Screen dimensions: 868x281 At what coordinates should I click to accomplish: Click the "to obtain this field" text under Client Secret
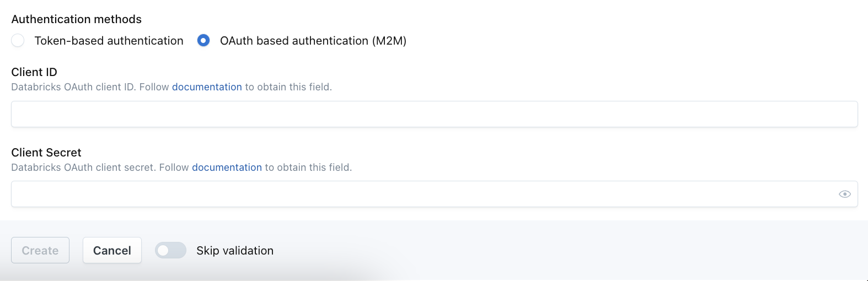308,167
